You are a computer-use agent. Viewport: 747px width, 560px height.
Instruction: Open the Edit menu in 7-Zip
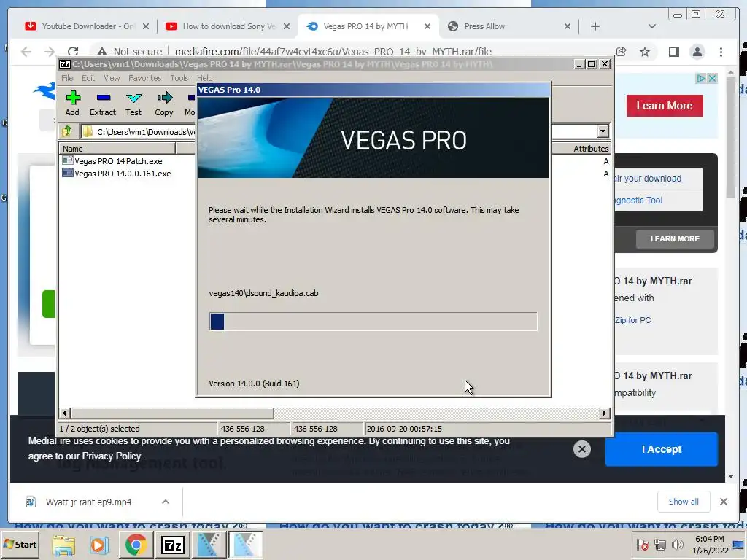[x=88, y=78]
